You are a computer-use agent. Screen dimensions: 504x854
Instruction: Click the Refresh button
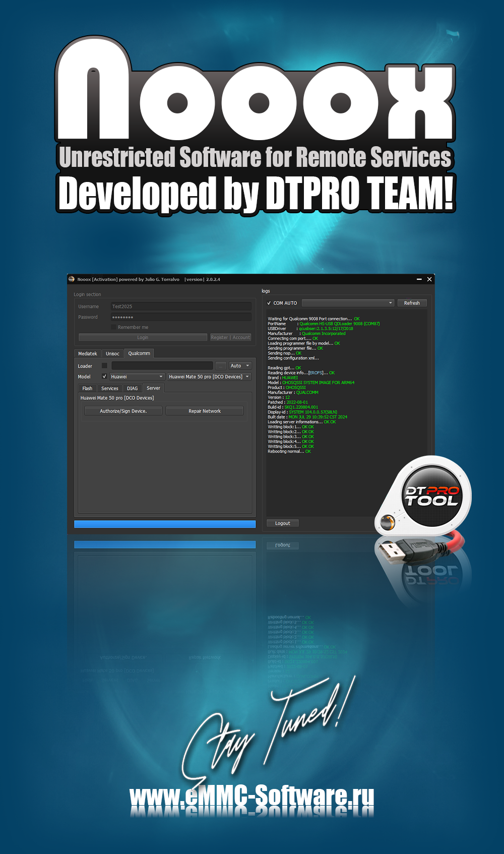pyautogui.click(x=412, y=303)
